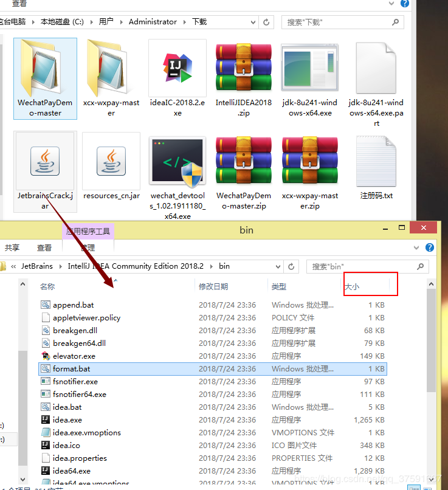Select the breakgen64.dll file

point(80,343)
